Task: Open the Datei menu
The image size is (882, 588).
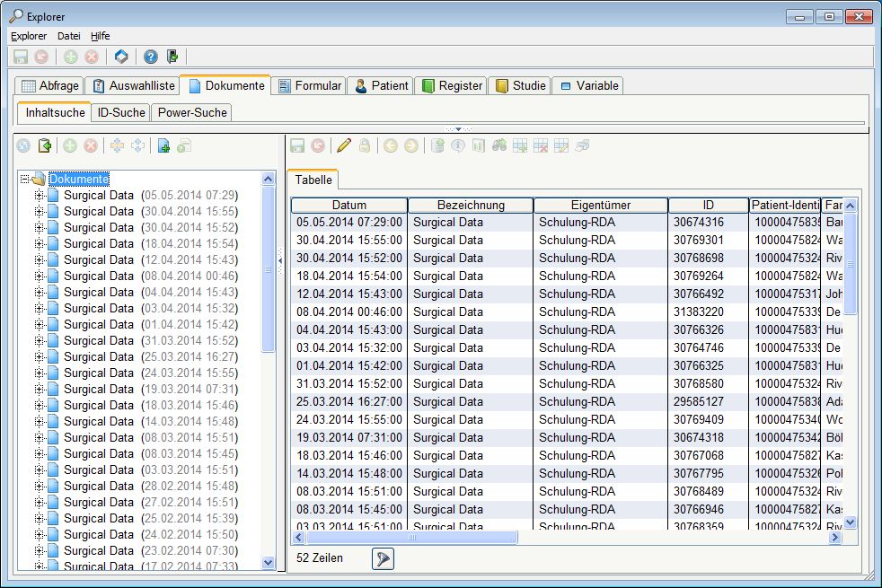Action: (x=68, y=36)
